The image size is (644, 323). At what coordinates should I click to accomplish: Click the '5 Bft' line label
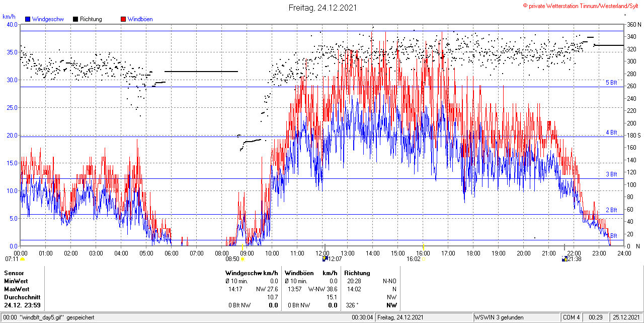tap(611, 83)
